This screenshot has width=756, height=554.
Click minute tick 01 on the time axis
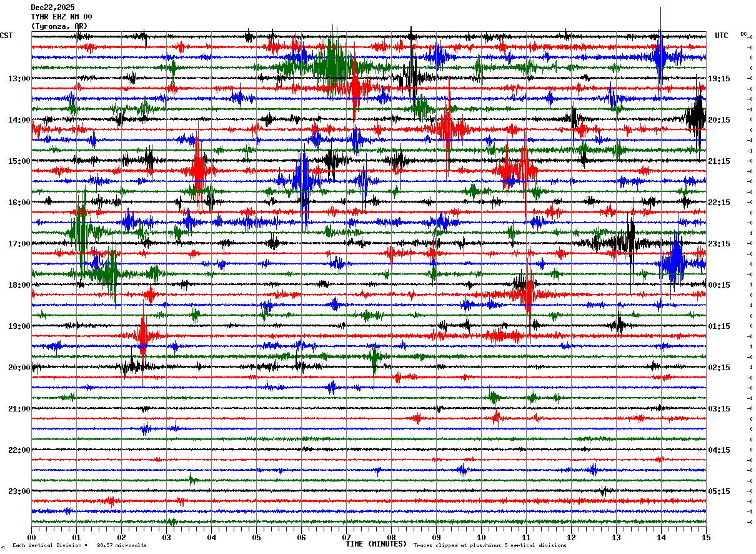click(76, 537)
